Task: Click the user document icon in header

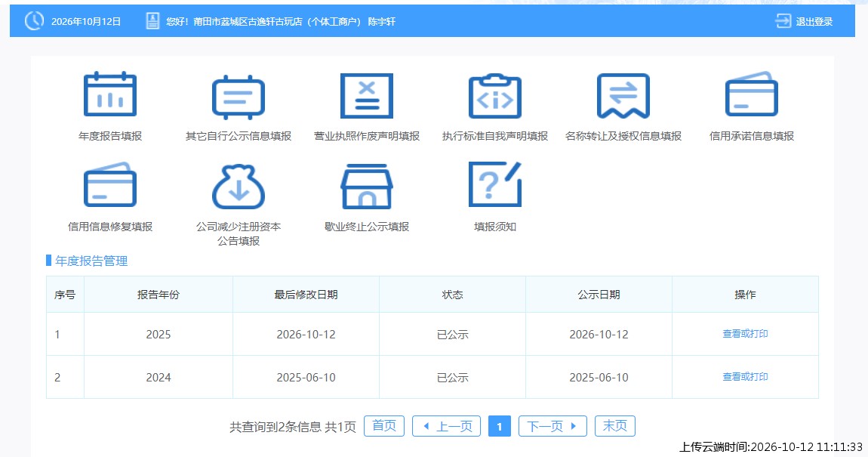Action: click(x=152, y=21)
